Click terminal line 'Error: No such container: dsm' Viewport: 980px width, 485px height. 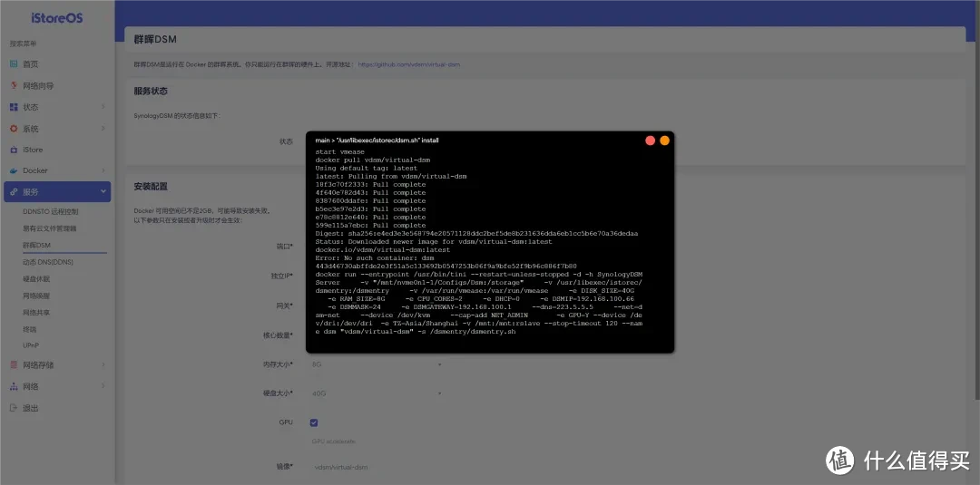(373, 257)
